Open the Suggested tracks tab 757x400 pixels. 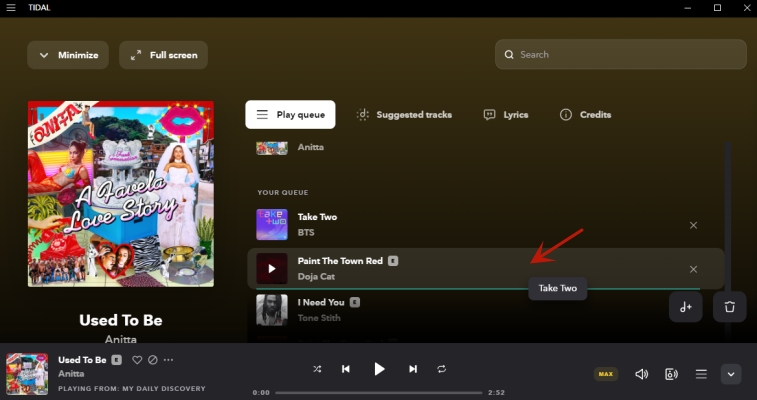pos(404,114)
